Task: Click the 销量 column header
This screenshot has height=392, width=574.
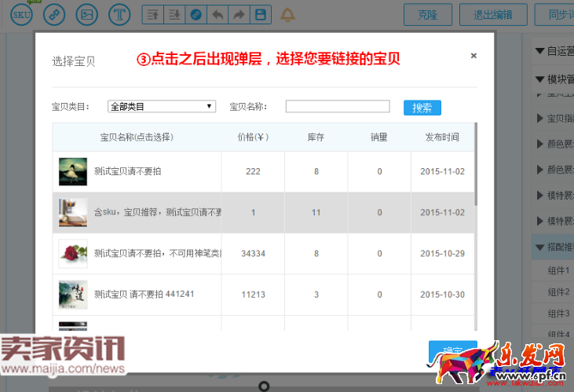Action: (x=379, y=137)
